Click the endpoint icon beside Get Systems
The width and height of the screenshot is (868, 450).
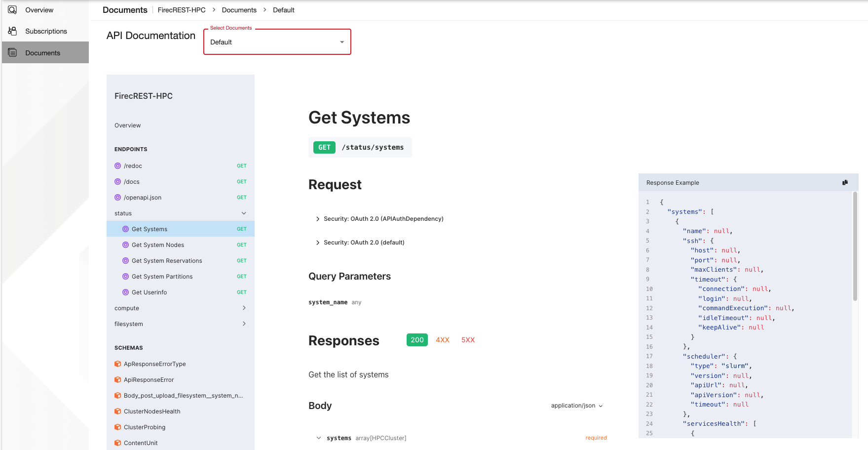125,229
